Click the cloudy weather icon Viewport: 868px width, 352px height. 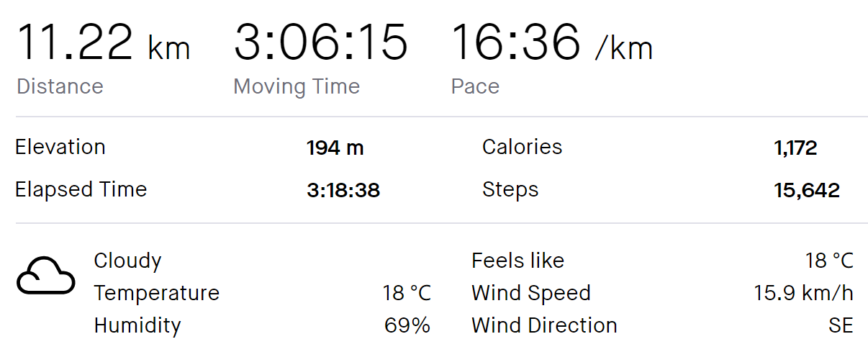tap(45, 276)
